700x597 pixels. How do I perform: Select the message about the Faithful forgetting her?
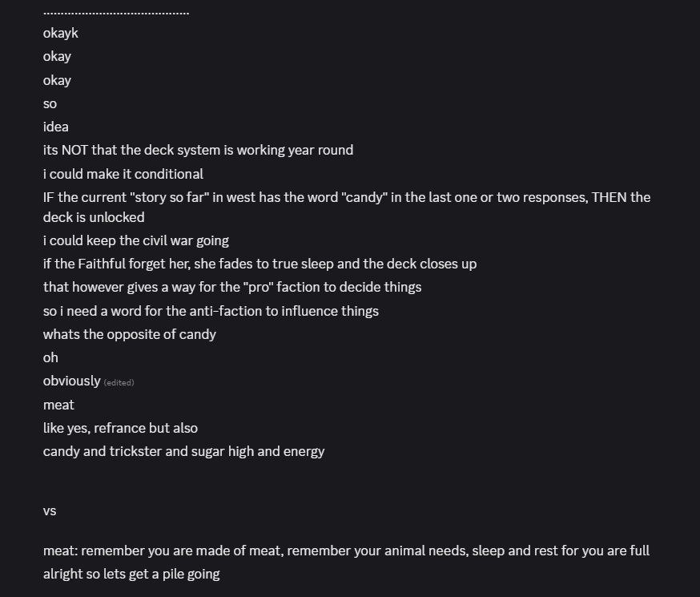[259, 264]
